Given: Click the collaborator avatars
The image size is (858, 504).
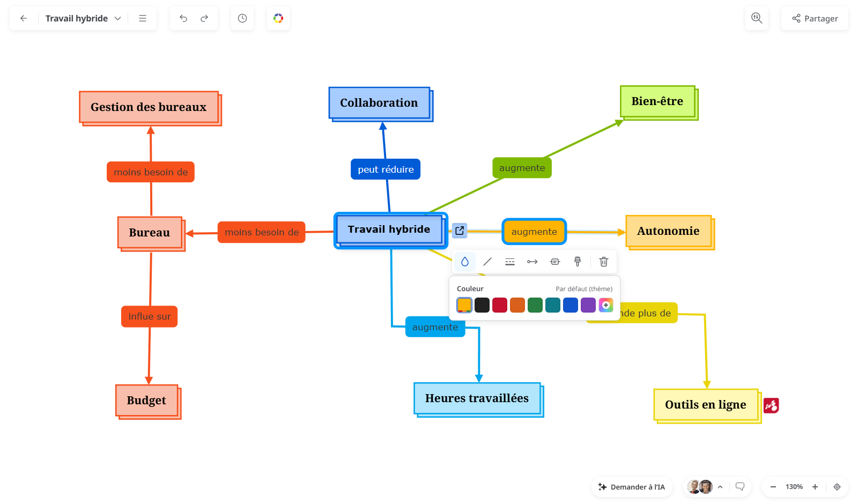Looking at the screenshot, I should (700, 487).
